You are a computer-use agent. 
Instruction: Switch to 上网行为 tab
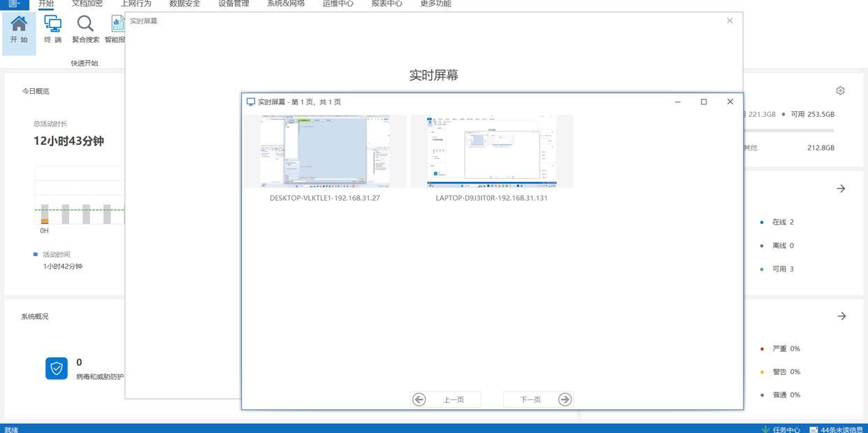pos(136,3)
